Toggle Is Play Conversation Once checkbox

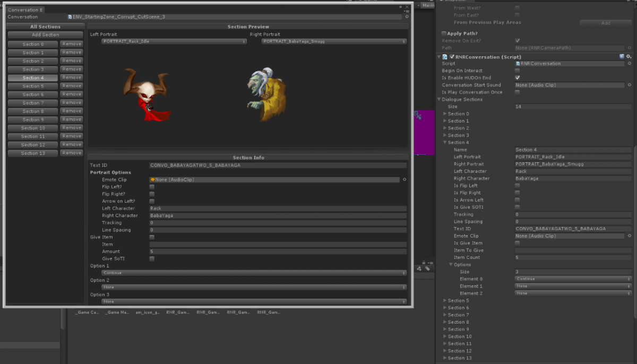518,92
